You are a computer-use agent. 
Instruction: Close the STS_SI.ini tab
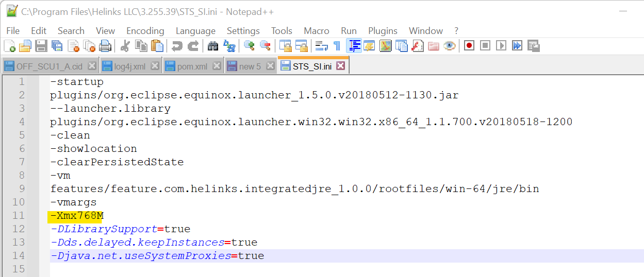(340, 66)
